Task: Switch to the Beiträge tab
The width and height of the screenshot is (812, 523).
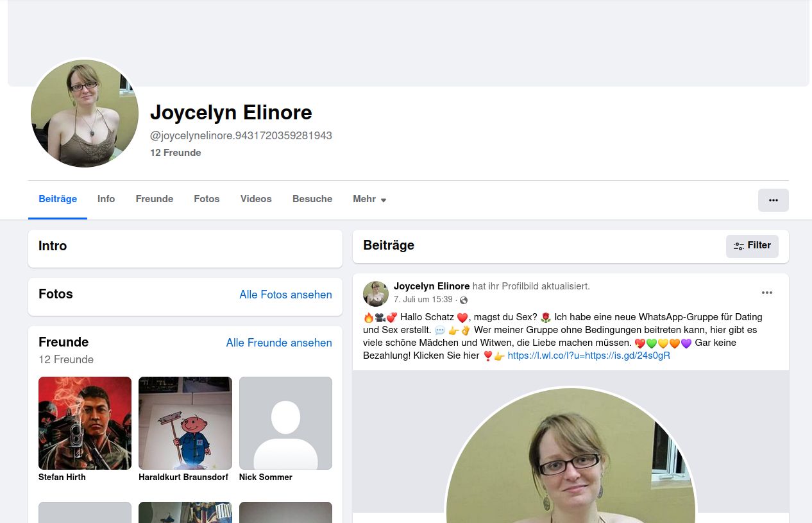Action: 58,199
